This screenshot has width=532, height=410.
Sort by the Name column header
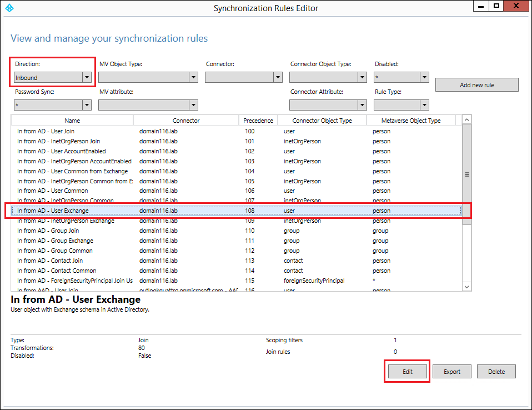point(72,121)
